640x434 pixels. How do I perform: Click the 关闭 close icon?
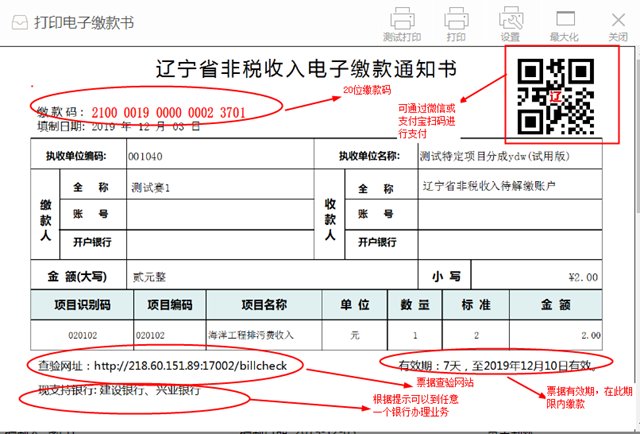point(618,20)
